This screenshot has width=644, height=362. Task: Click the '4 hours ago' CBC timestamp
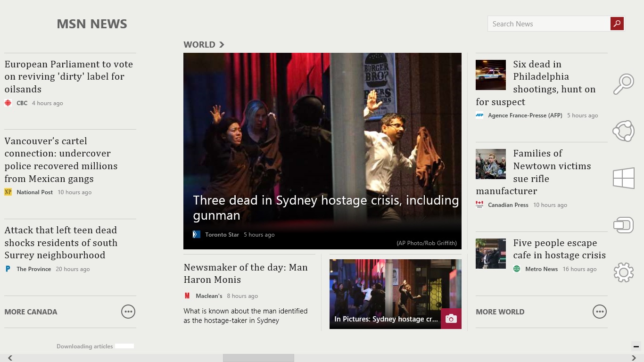pyautogui.click(x=48, y=103)
